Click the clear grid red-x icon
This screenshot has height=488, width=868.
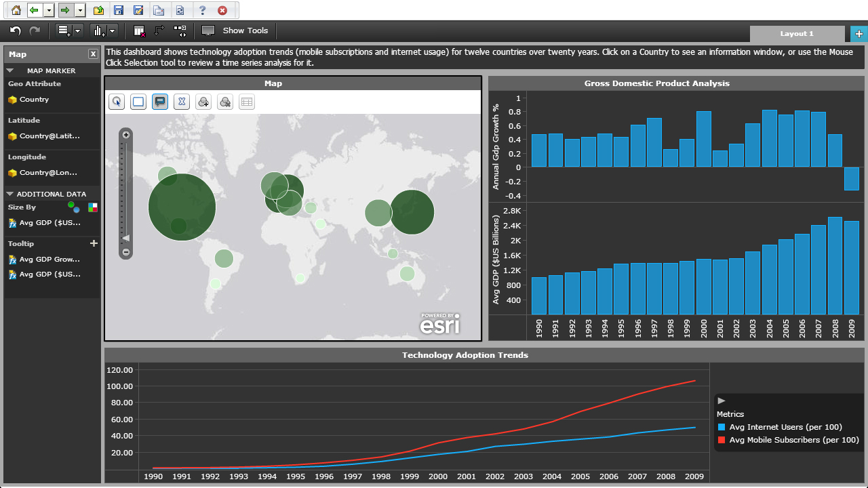(x=140, y=30)
